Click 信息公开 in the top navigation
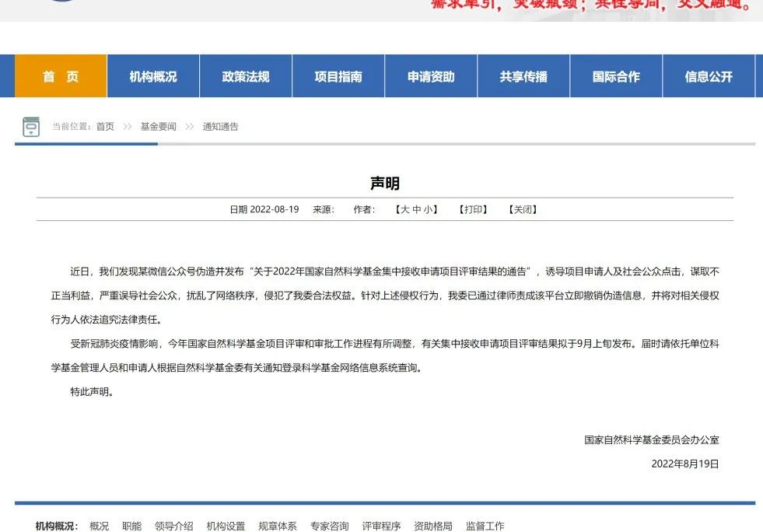The width and height of the screenshot is (763, 532). (x=709, y=76)
